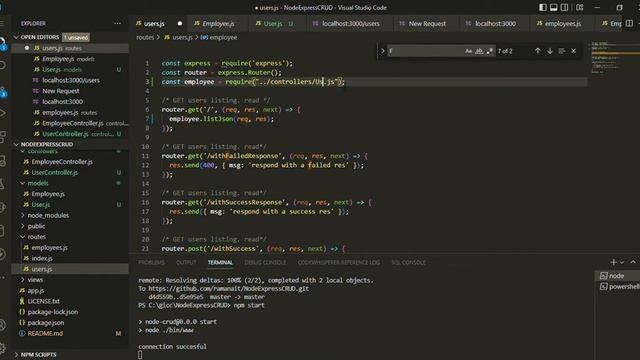Toggle the bottom panel layout icon
This screenshot has width=640, height=360.
[553, 7]
